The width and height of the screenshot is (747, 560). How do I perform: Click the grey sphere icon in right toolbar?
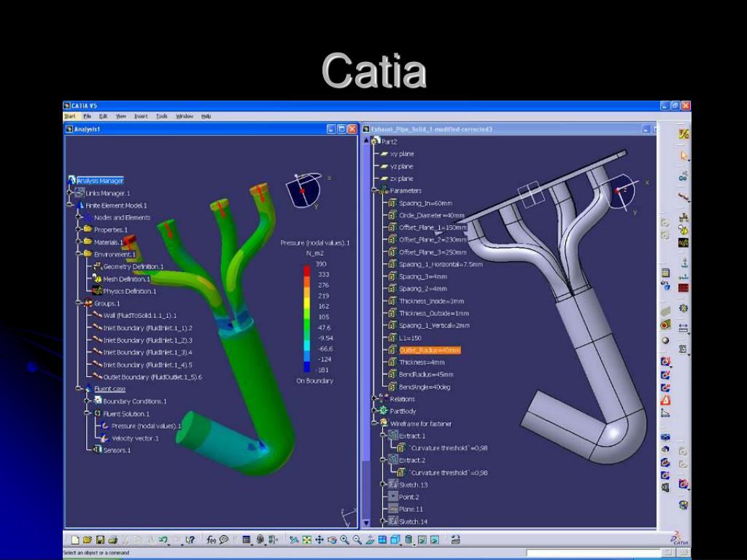[665, 341]
